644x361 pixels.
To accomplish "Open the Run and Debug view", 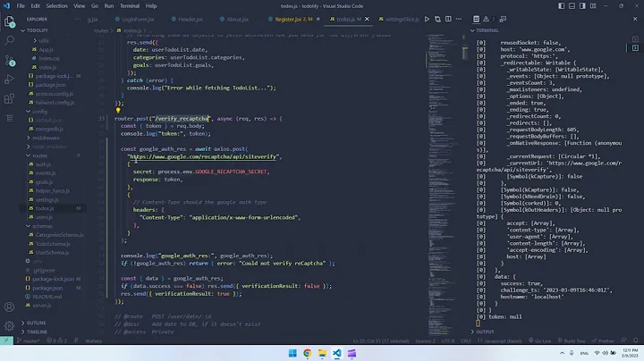I will point(9,80).
